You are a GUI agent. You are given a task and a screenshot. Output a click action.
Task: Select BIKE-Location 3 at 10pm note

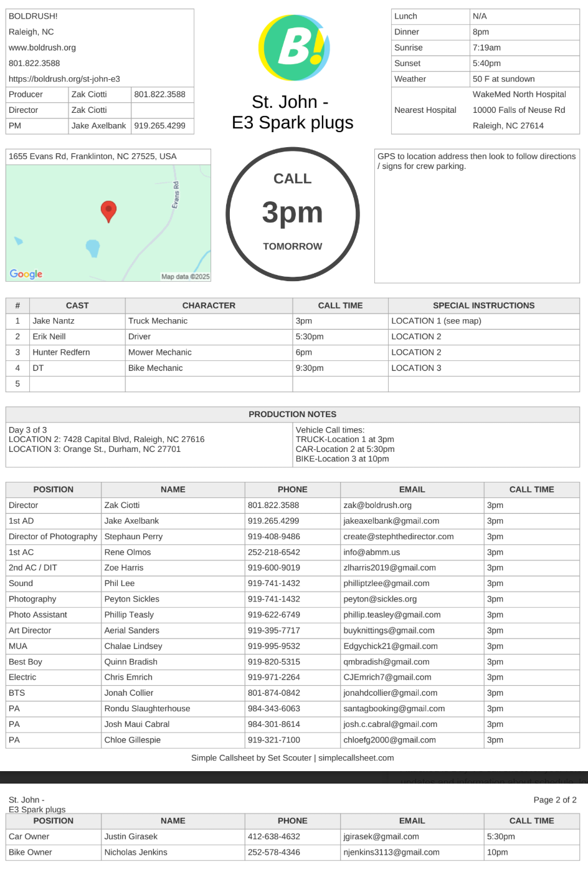[x=342, y=459]
